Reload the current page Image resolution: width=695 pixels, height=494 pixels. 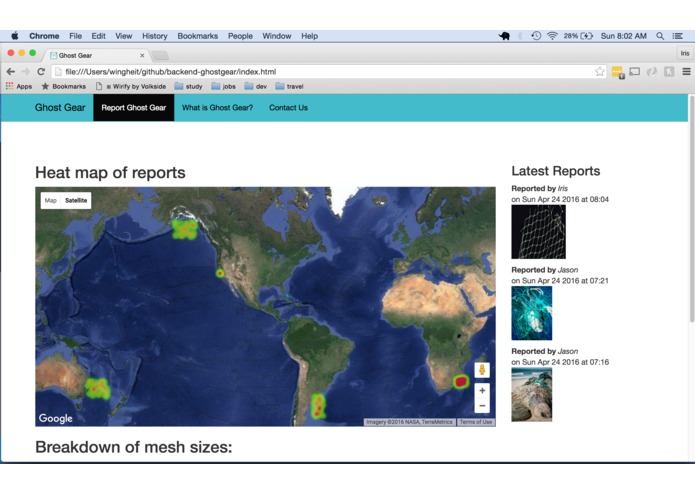pos(41,71)
